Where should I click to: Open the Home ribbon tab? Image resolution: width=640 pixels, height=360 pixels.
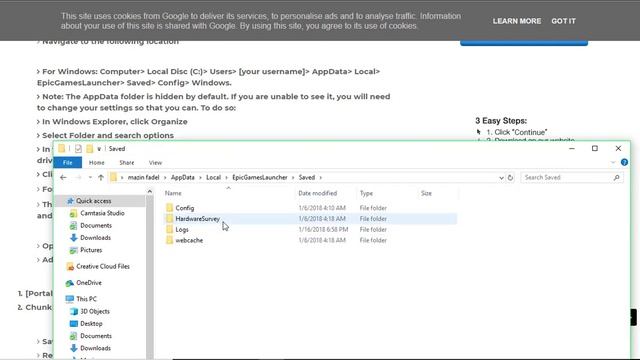[97, 162]
